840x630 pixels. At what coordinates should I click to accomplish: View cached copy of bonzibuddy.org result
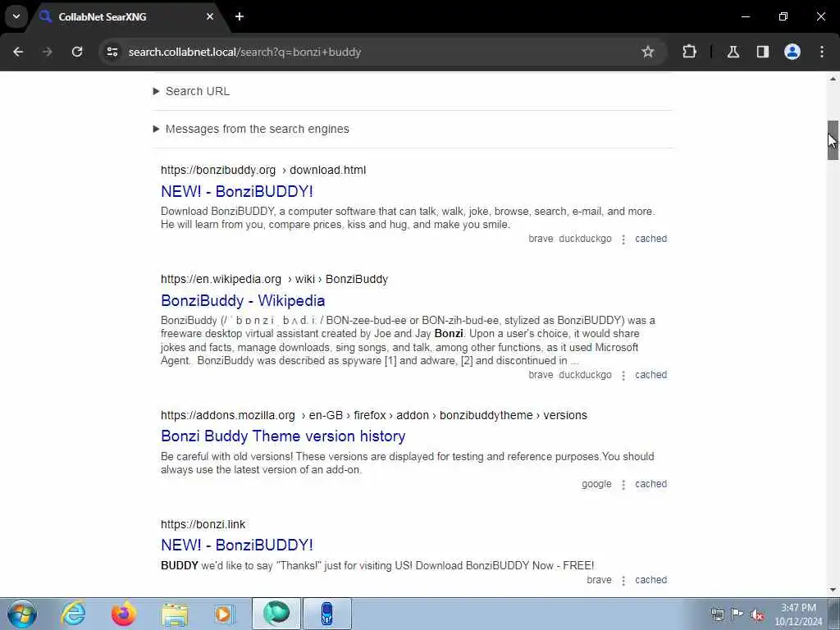coord(651,239)
